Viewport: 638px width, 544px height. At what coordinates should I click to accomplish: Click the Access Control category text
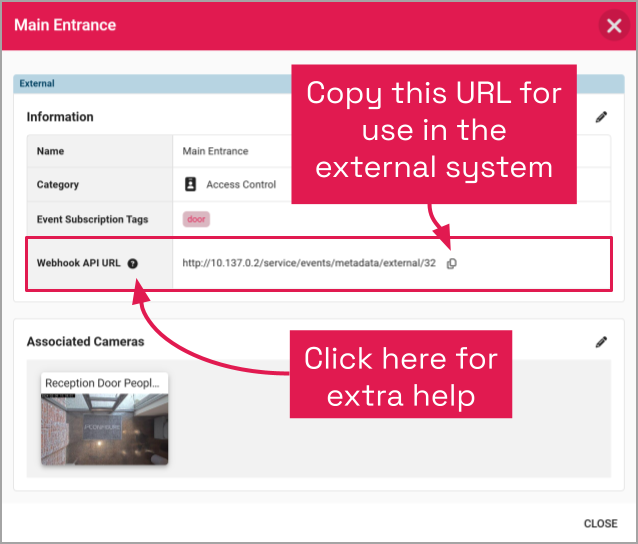point(241,185)
